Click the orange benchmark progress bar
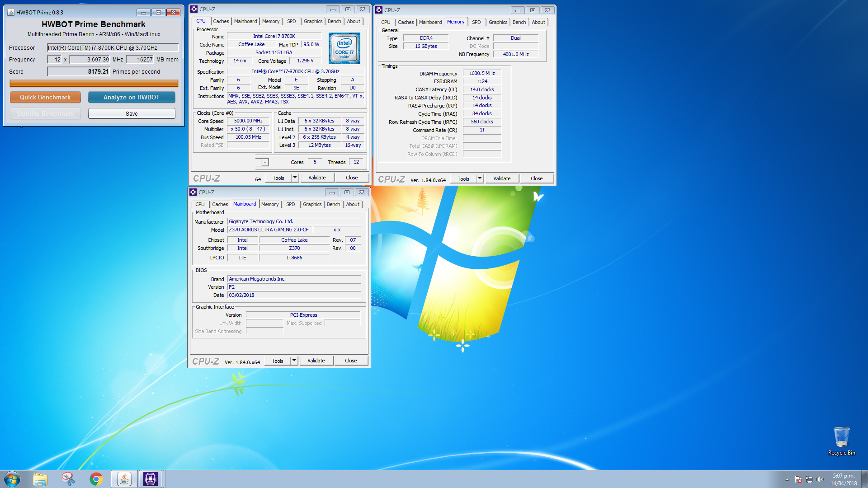The width and height of the screenshot is (868, 488). pyautogui.click(x=94, y=83)
